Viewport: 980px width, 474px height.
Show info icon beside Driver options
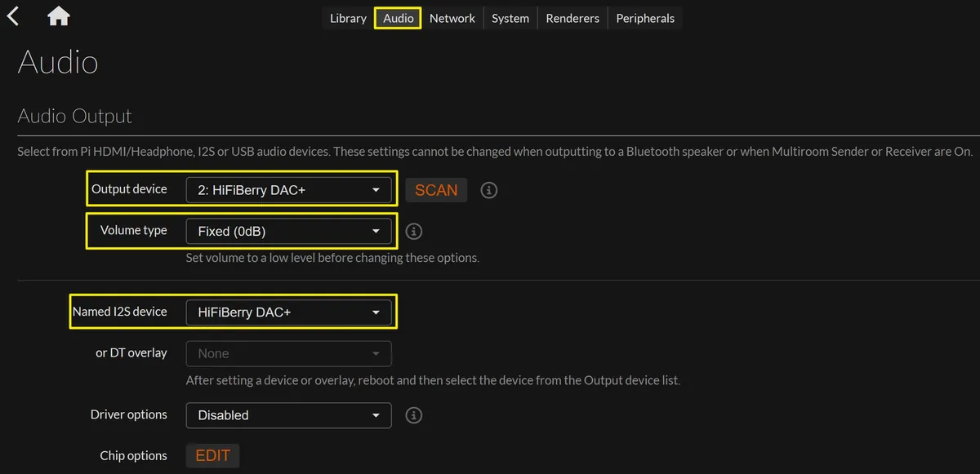[414, 415]
